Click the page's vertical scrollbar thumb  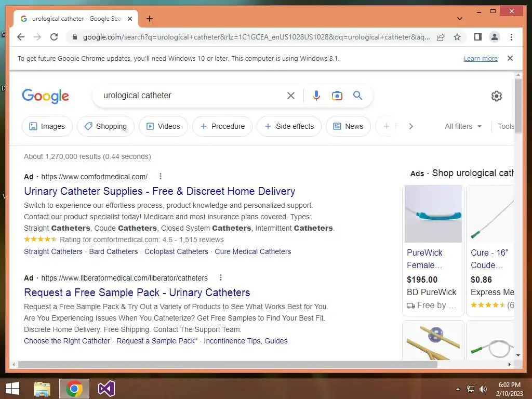(518, 106)
